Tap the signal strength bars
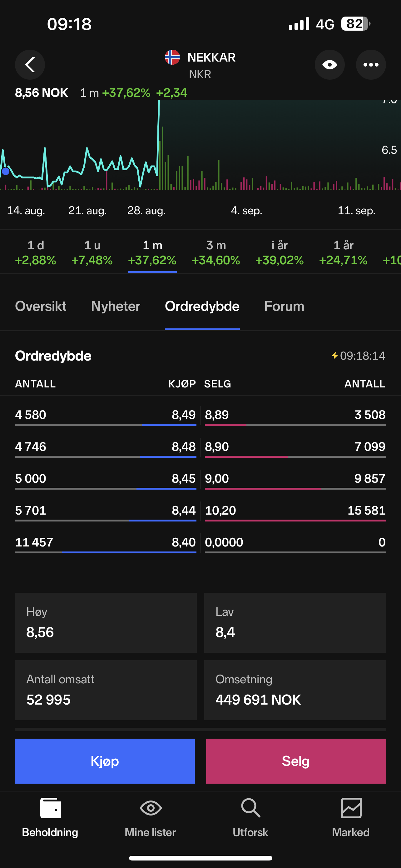Viewport: 401px width, 868px height. coord(299,24)
